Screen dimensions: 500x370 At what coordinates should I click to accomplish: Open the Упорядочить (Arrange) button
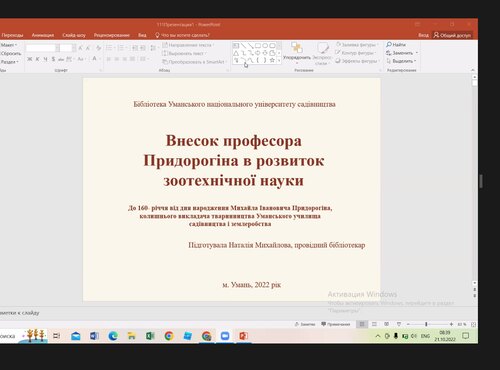(297, 52)
